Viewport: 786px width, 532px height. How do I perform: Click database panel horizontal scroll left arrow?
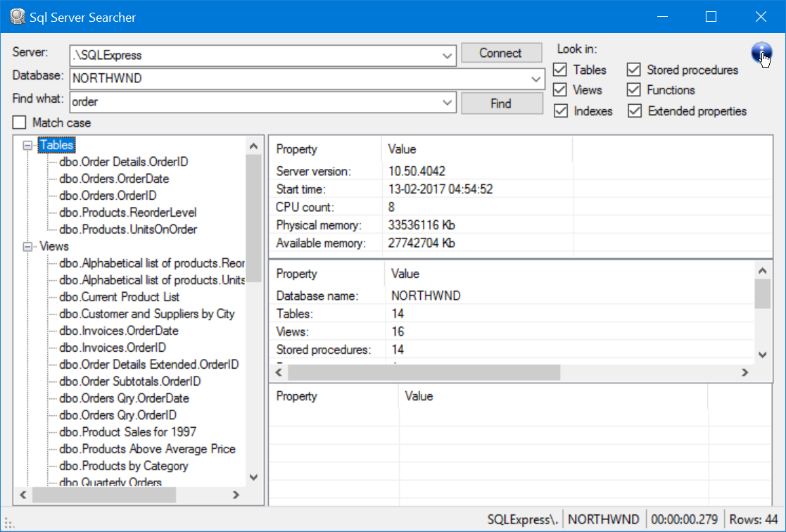[279, 372]
